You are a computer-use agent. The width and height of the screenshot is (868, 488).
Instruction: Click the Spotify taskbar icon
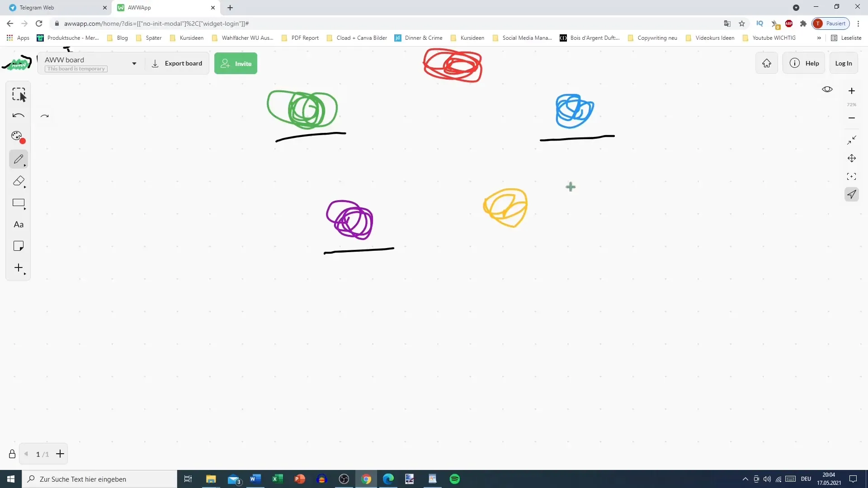point(455,479)
